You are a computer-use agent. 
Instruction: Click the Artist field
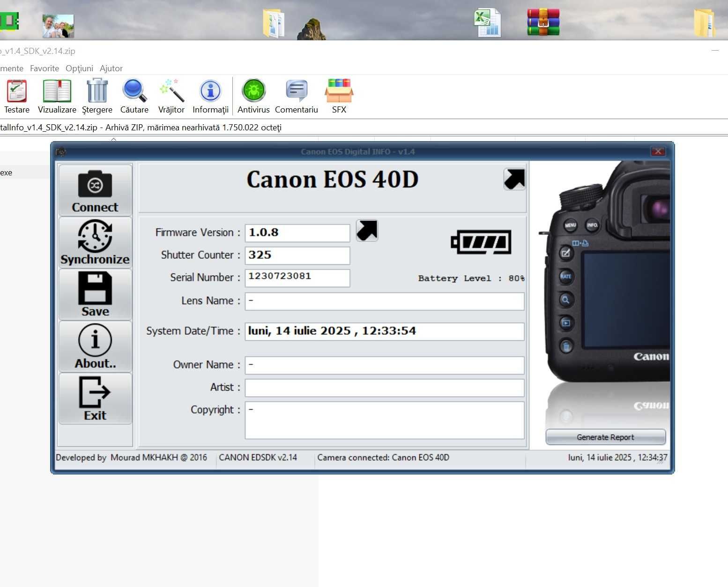coord(385,388)
